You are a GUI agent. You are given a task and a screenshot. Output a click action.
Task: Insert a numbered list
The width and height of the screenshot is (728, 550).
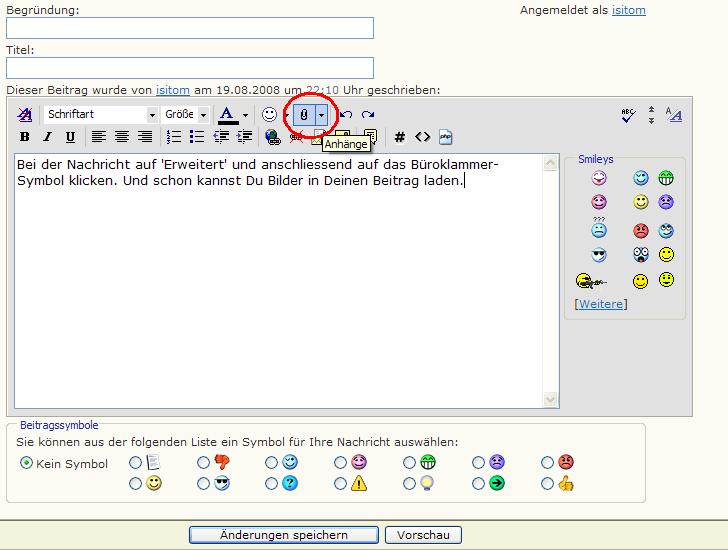(x=174, y=137)
